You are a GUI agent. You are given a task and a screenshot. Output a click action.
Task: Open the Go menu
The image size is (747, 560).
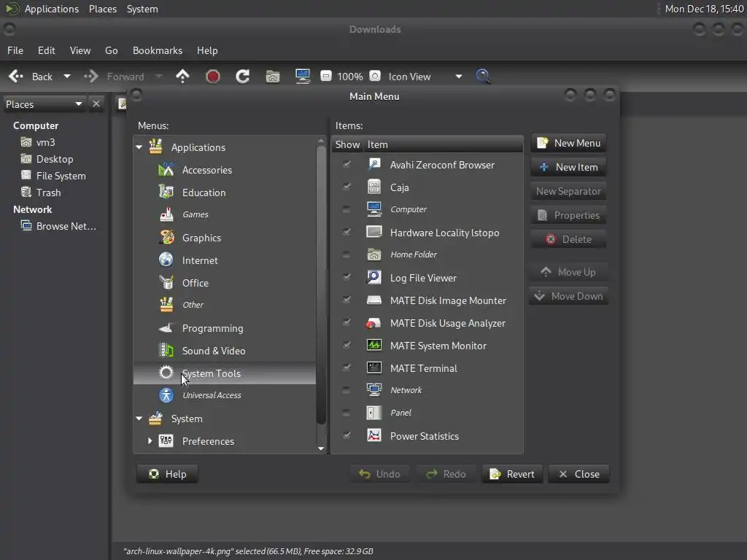[x=111, y=50]
